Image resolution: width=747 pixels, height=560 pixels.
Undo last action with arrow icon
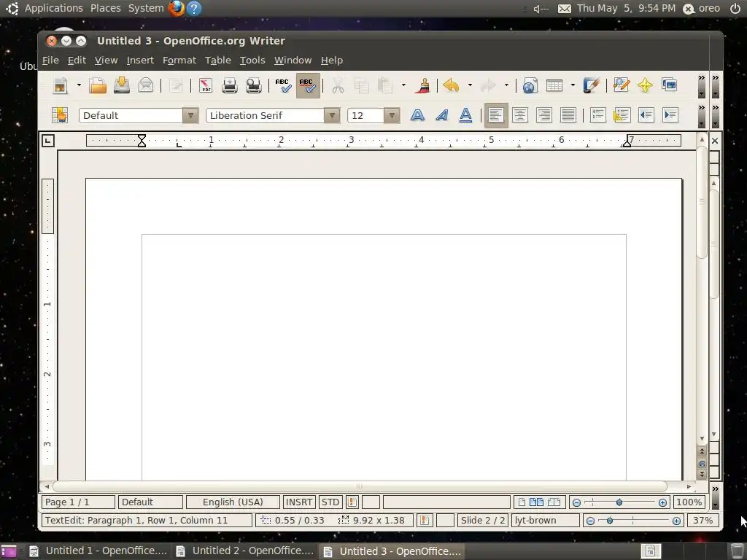[451, 86]
